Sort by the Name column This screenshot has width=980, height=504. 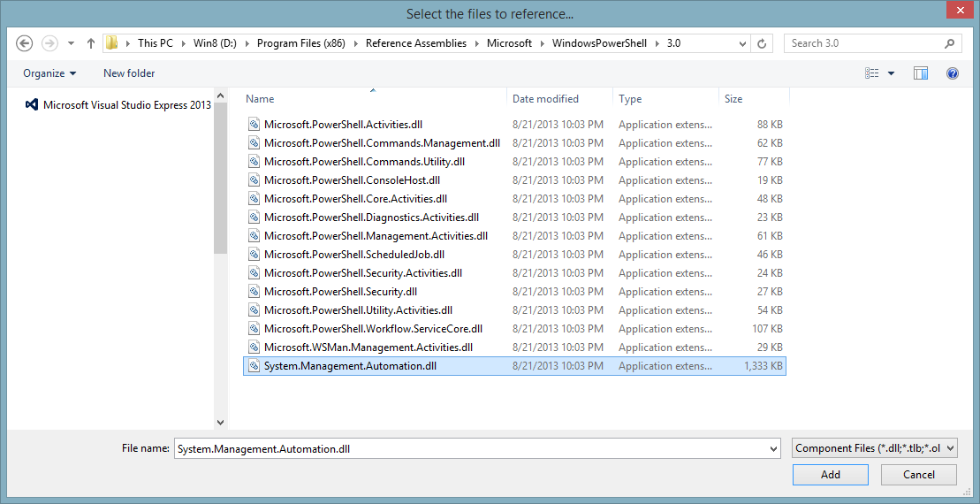(260, 99)
